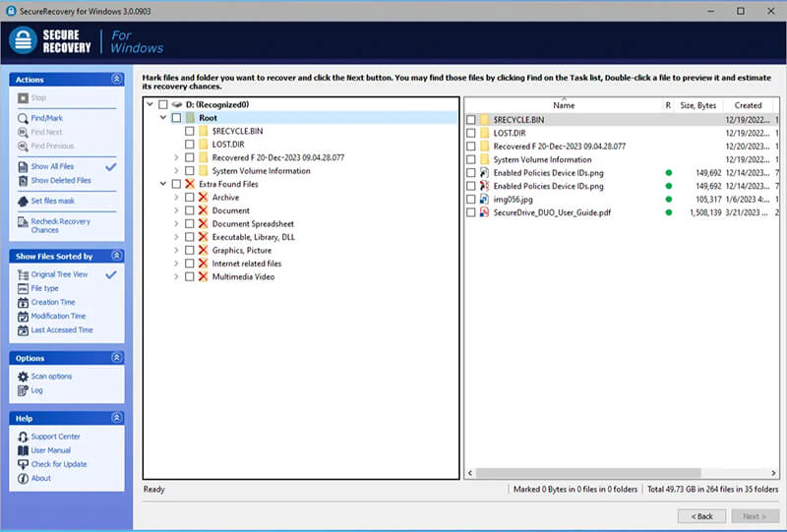Collapse the Options panel
The height and width of the screenshot is (532, 787).
coord(116,358)
